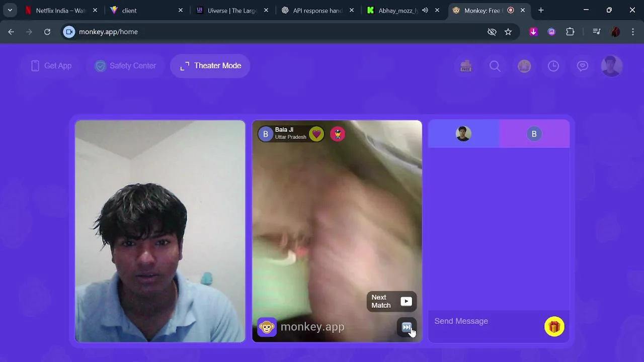Open the free gift icon in header
Image resolution: width=644 pixels, height=362 pixels.
coord(466,66)
